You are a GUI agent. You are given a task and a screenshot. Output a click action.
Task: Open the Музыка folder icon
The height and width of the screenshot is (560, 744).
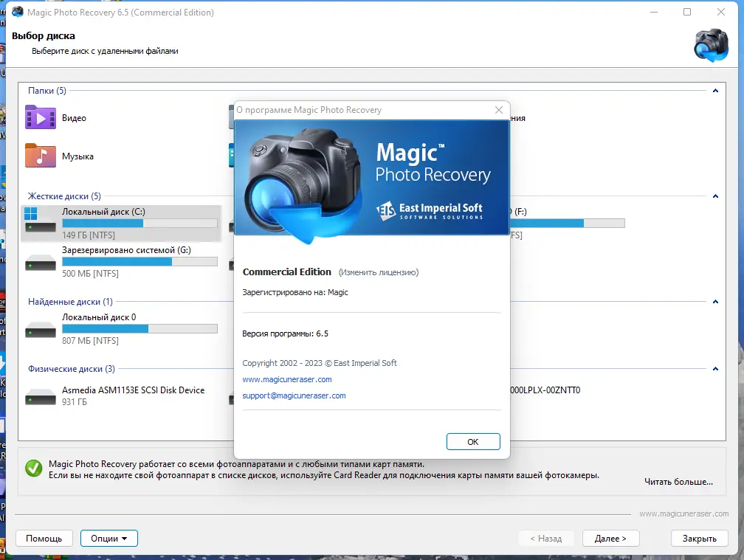pos(41,156)
